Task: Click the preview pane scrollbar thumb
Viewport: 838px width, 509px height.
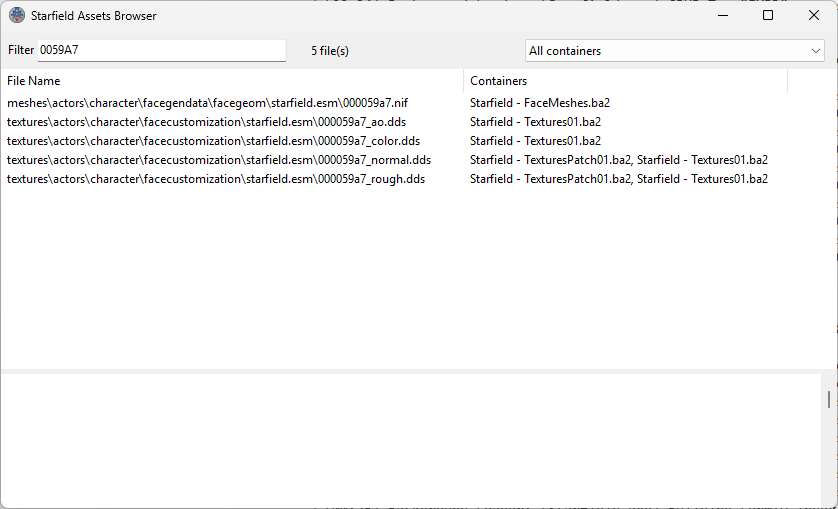Action: (828, 400)
